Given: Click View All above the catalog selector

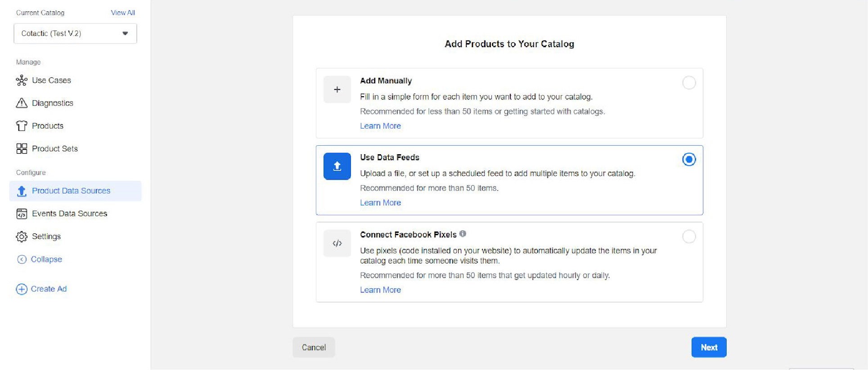Looking at the screenshot, I should pos(122,13).
